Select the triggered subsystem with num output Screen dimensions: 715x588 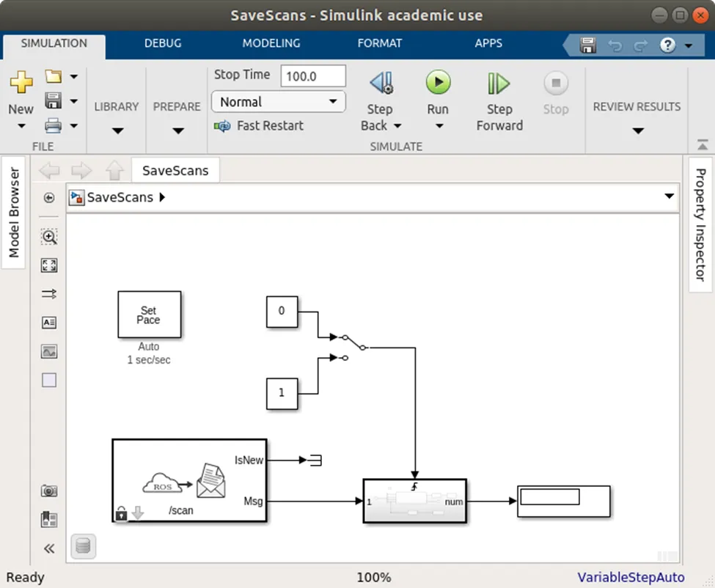point(414,501)
